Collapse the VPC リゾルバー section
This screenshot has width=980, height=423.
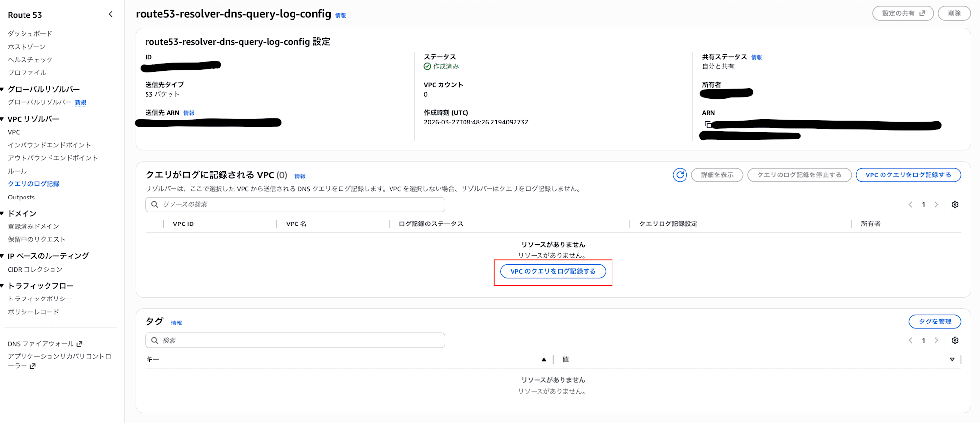click(2, 119)
